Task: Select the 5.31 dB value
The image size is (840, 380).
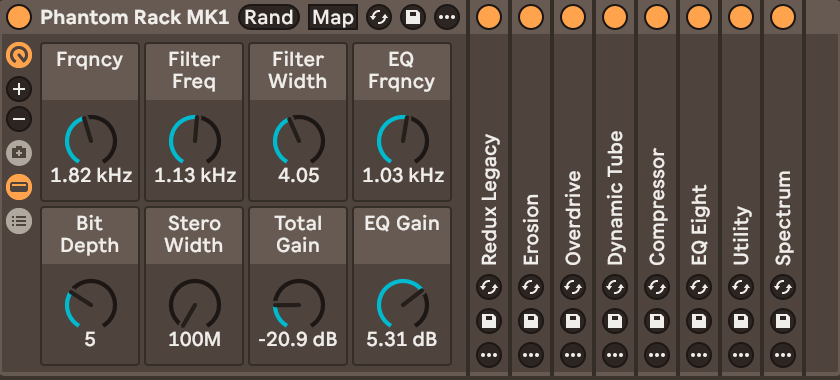Action: [x=402, y=339]
